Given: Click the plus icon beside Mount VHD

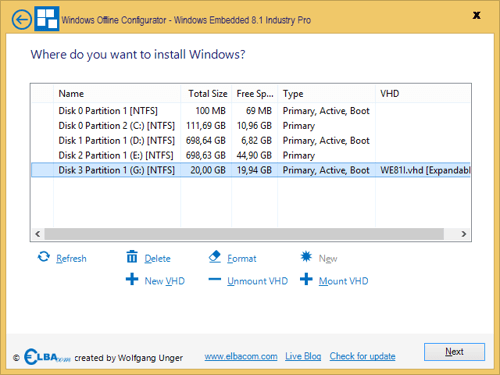Looking at the screenshot, I should (x=306, y=279).
